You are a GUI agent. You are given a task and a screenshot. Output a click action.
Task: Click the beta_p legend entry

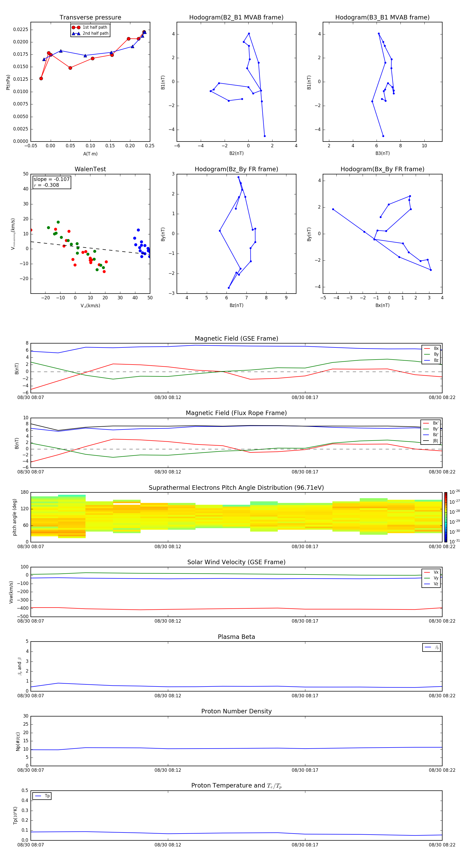click(x=431, y=647)
